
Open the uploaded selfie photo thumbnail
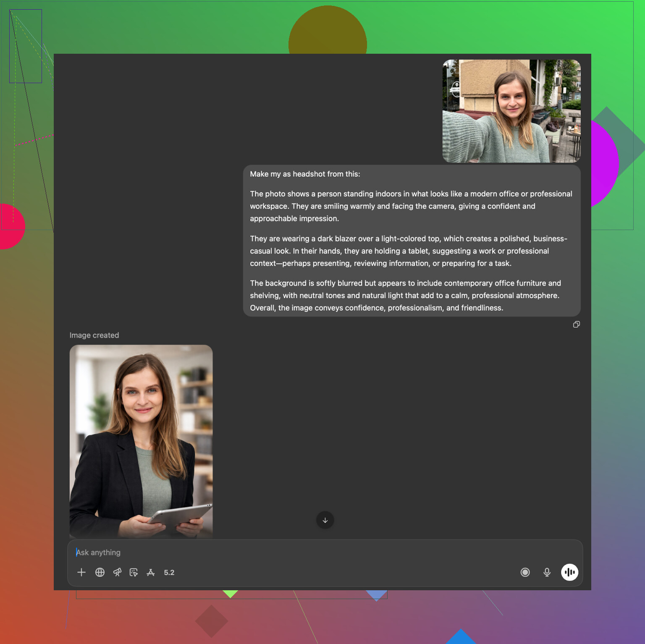click(x=511, y=111)
